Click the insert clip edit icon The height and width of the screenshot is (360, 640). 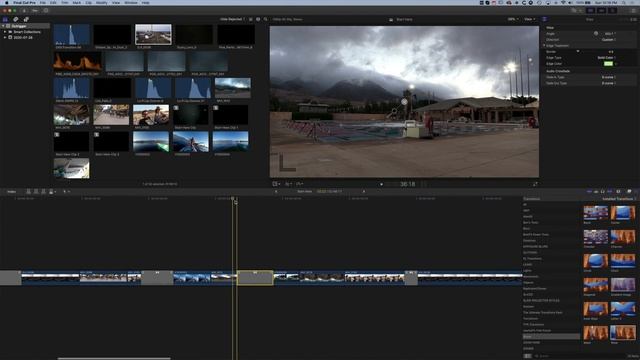pyautogui.click(x=36, y=191)
